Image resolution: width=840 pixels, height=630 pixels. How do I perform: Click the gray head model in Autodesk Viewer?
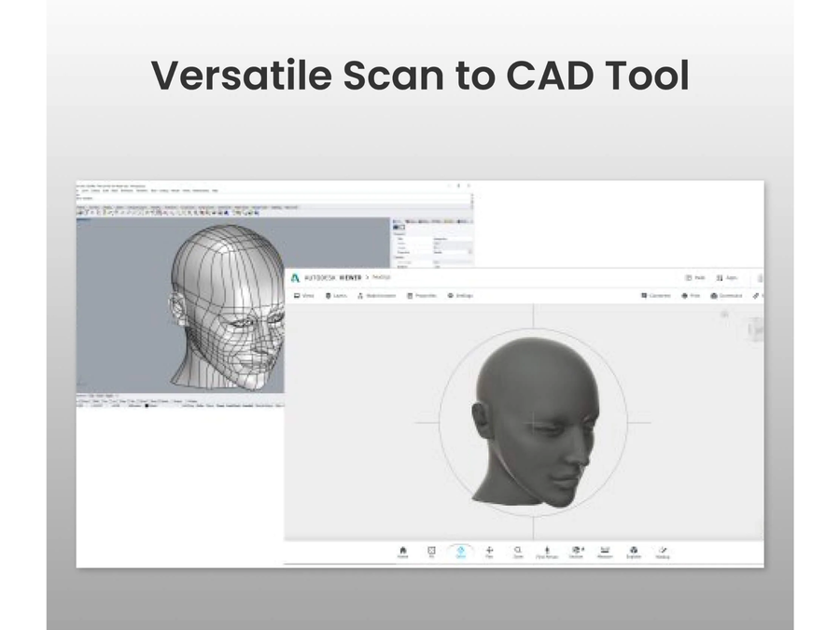536,422
